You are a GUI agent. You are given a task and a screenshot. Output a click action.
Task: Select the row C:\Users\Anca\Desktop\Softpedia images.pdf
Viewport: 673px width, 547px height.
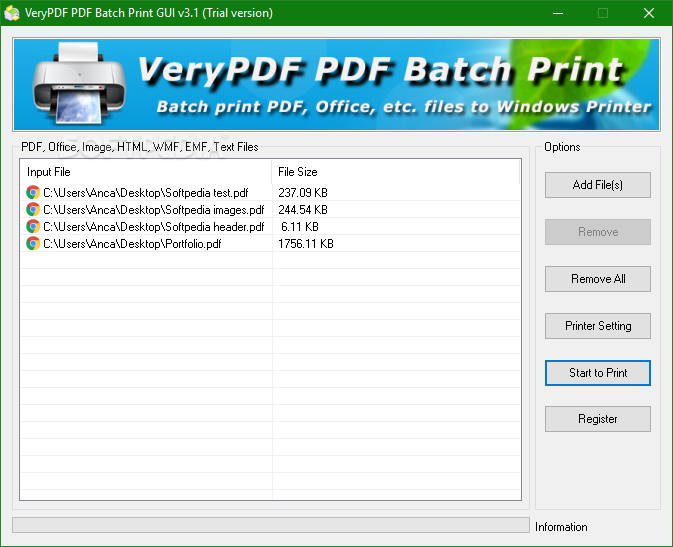click(x=270, y=210)
